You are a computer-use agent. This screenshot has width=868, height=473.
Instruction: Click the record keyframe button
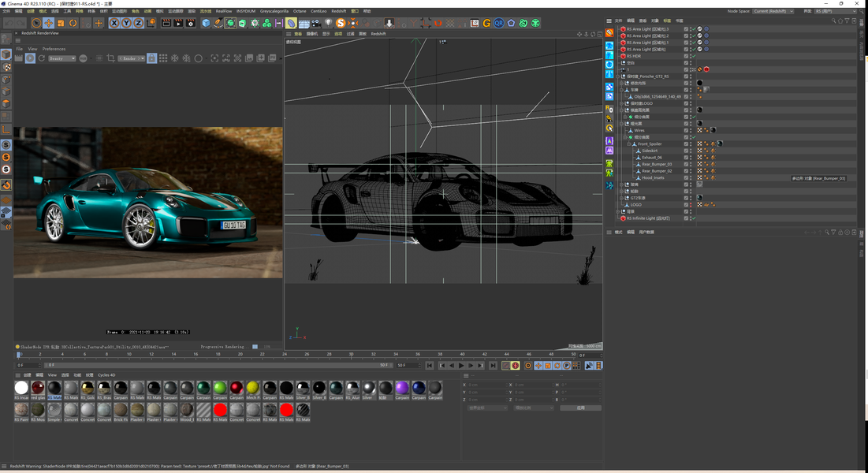tap(505, 366)
